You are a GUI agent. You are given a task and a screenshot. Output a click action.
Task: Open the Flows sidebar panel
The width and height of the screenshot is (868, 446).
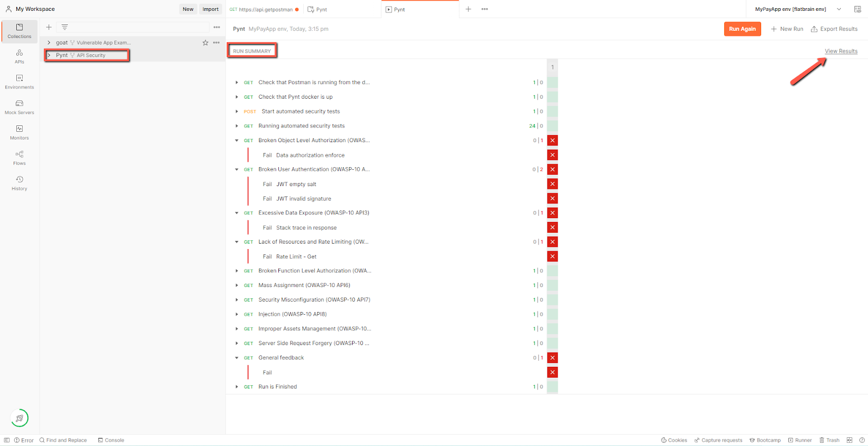[20, 158]
